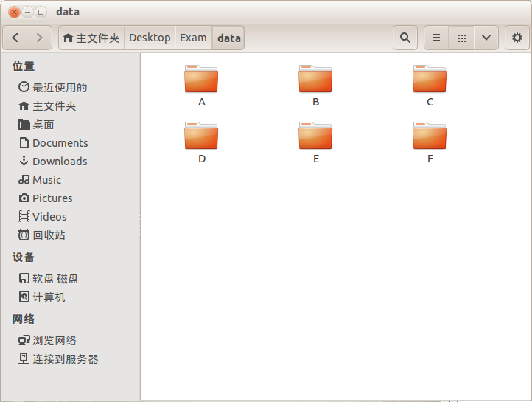Open folder C
This screenshot has height=402, width=532.
430,80
